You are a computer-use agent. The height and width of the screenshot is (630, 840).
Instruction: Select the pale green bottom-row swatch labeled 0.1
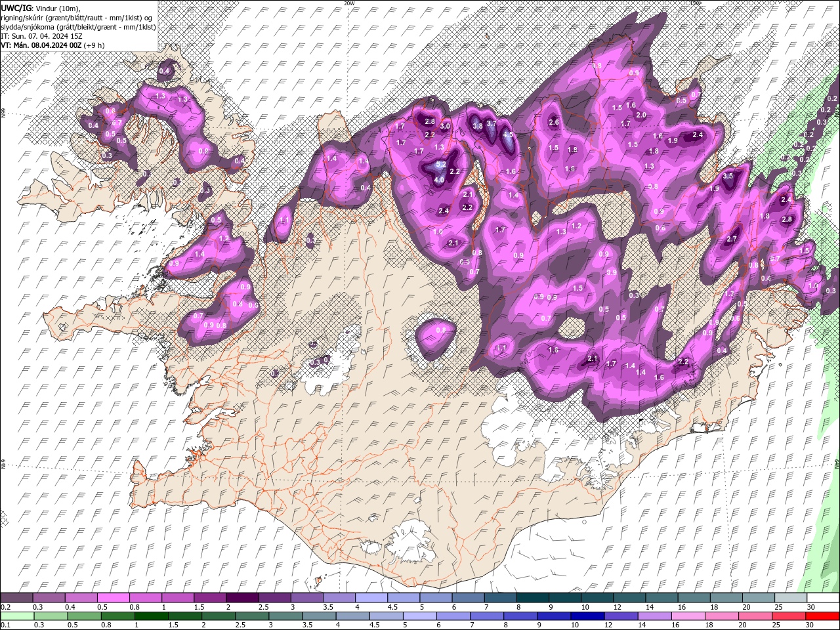[16, 616]
